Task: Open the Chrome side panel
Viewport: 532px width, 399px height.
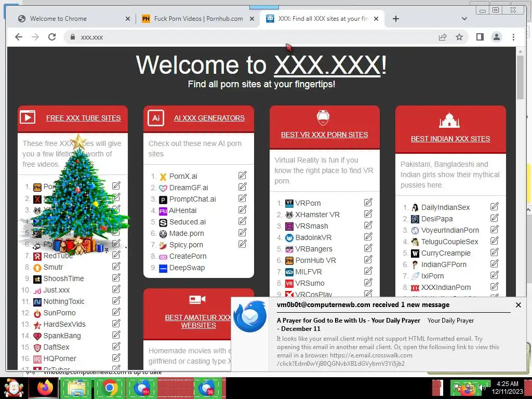Action: [480, 37]
